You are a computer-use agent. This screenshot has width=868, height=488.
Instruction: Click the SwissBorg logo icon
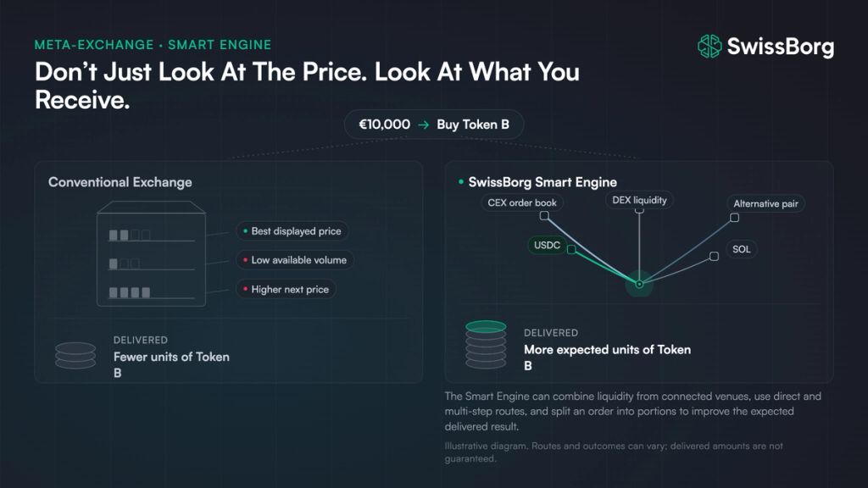[709, 47]
